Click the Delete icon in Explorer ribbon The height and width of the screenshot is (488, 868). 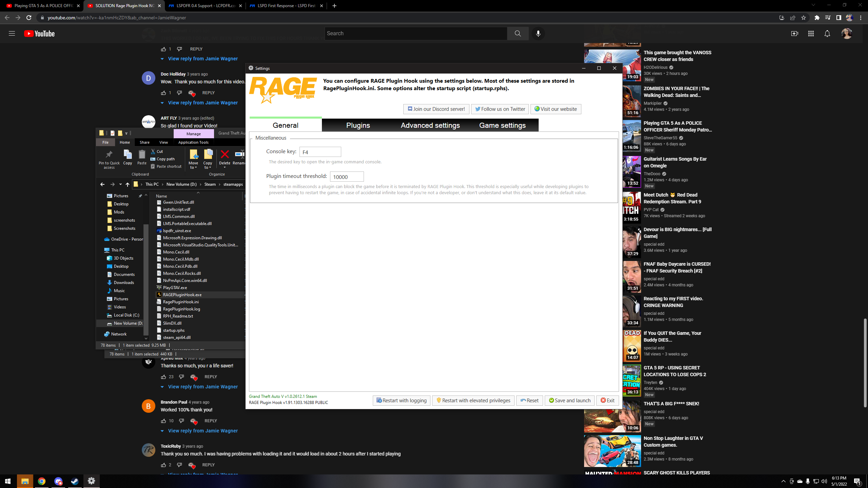(x=225, y=155)
